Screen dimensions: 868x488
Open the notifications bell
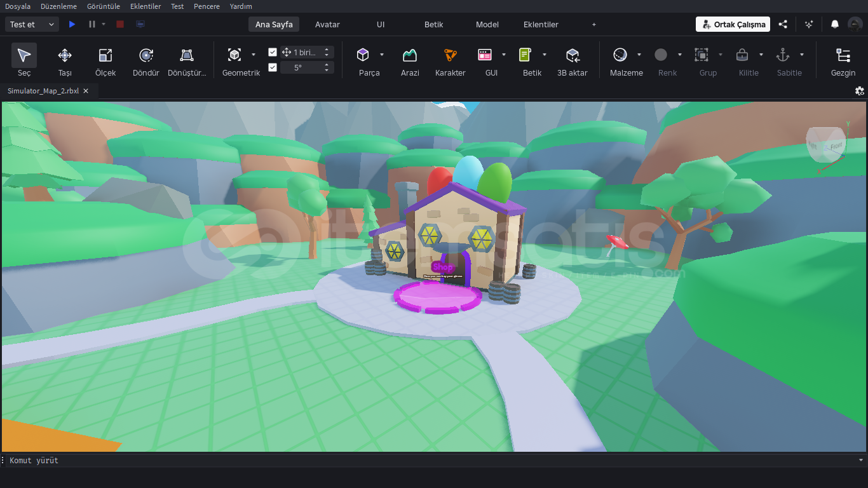pos(835,24)
